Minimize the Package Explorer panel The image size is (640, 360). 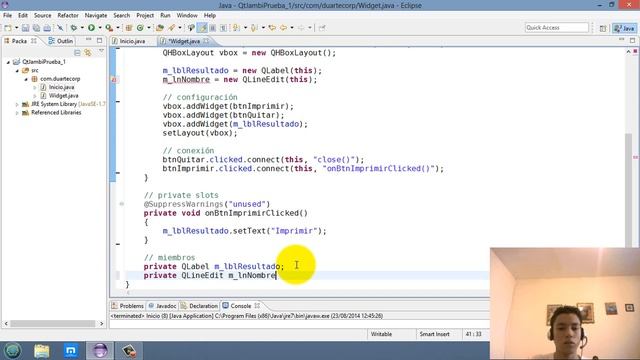click(89, 40)
